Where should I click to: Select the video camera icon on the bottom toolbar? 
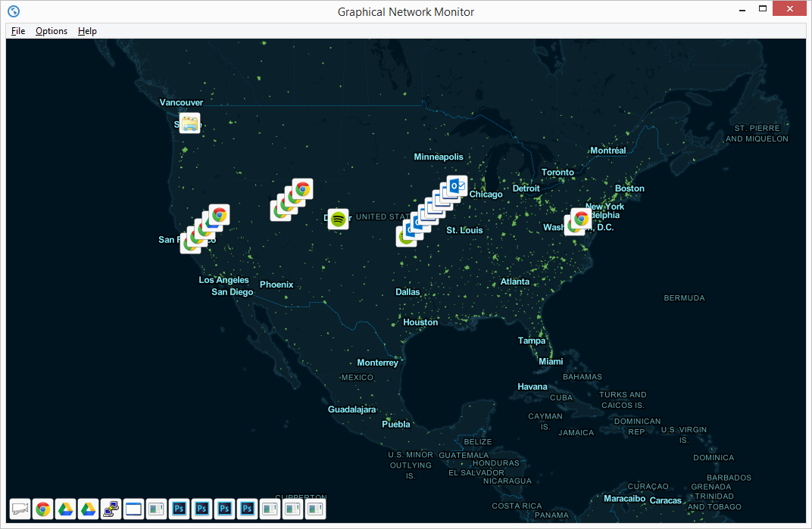(19, 509)
